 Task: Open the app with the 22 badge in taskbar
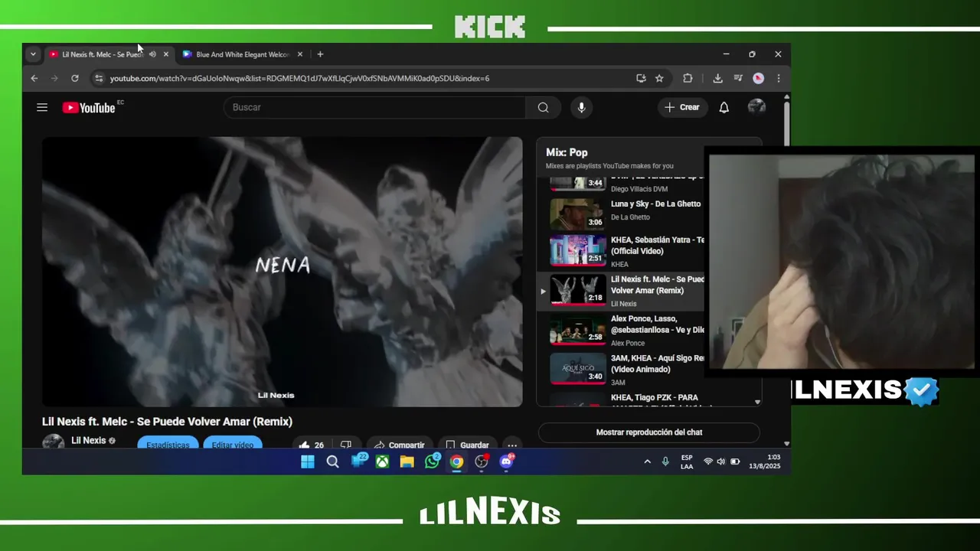click(358, 461)
